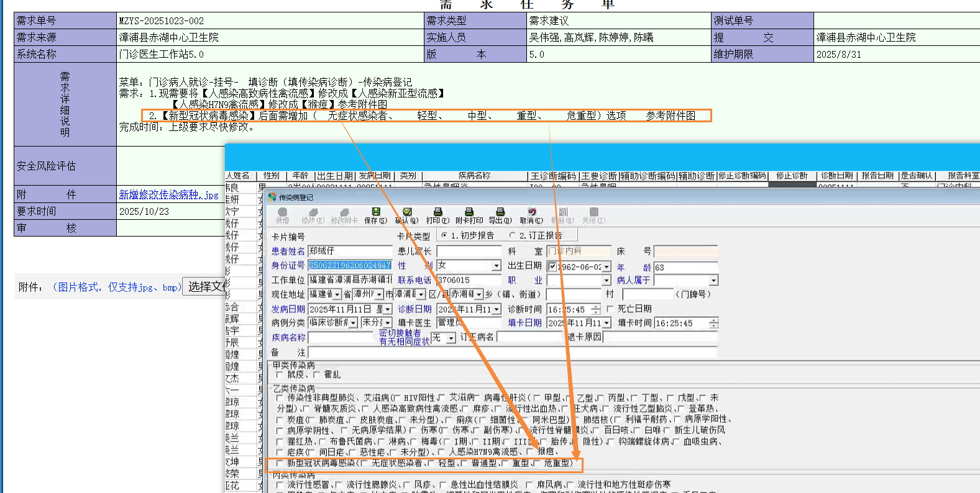
Task: Open the 出生日期 date picker dropdown
Action: coord(607,266)
